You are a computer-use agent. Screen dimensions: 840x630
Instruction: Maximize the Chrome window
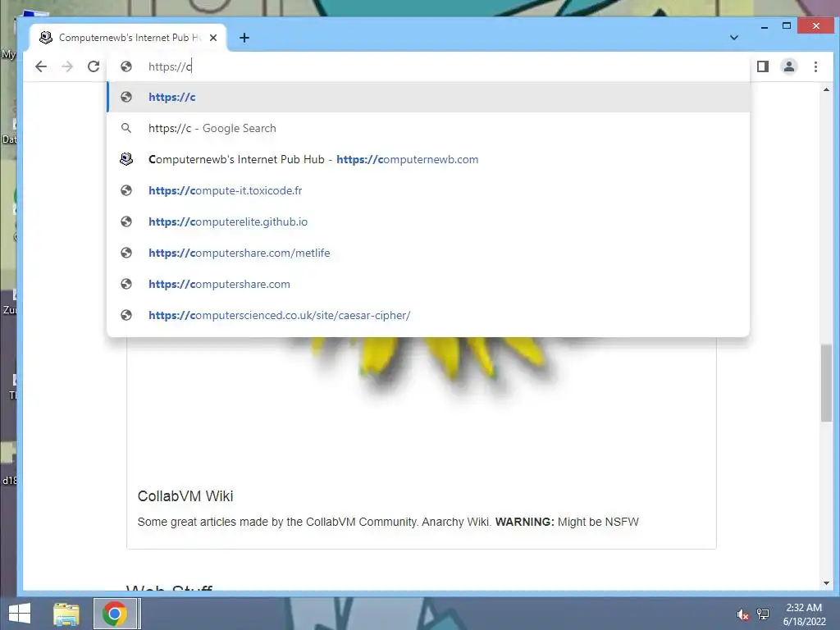coord(787,25)
